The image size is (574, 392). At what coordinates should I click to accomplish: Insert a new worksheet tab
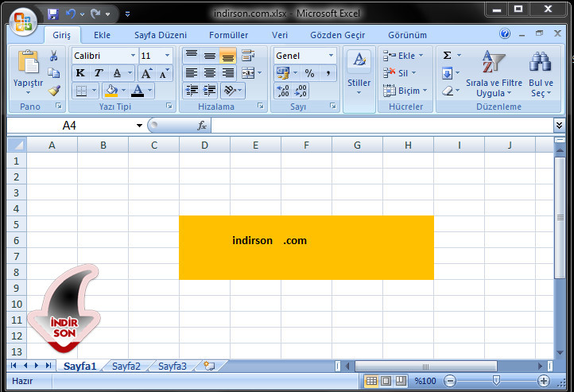[x=209, y=366]
